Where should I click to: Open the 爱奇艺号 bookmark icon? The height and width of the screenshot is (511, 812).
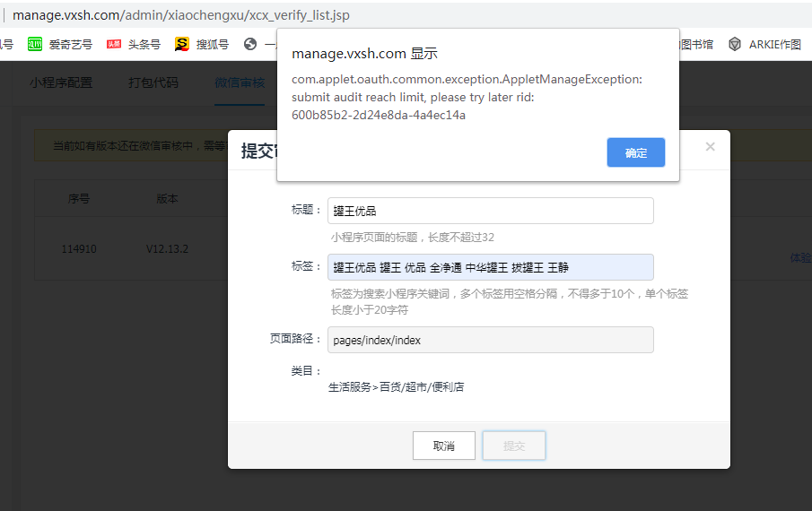[x=35, y=44]
